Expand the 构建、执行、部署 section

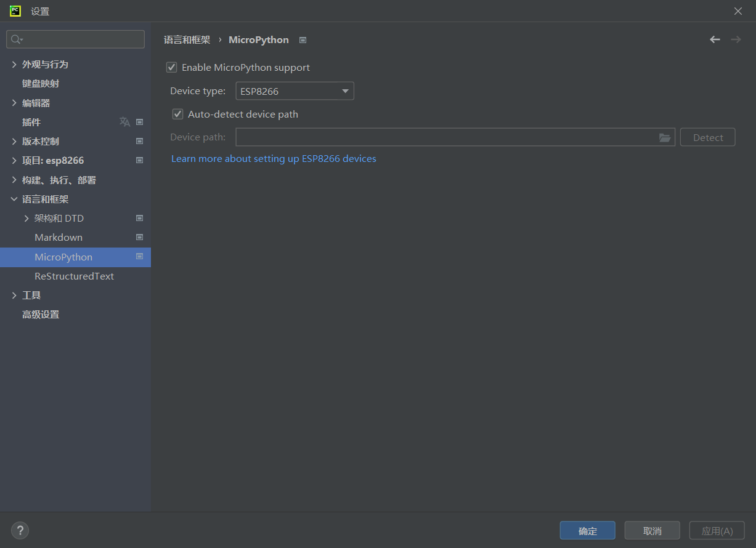[14, 180]
